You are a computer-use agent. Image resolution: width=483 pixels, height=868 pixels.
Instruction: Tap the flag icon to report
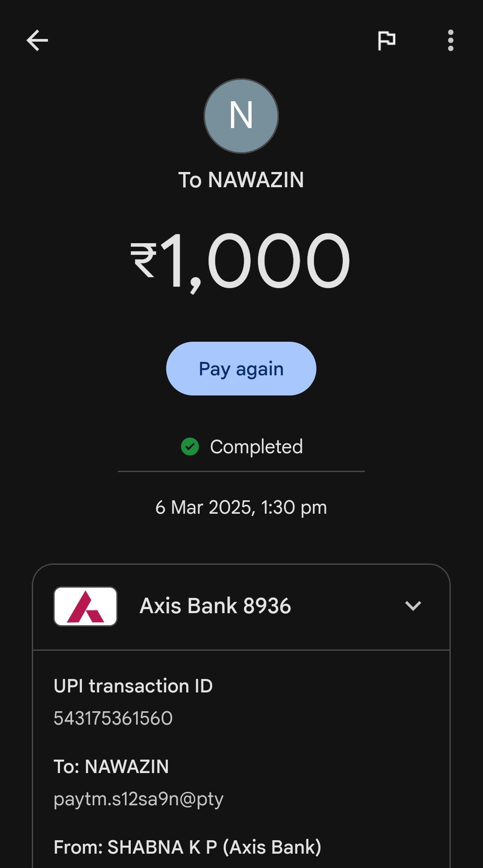386,41
